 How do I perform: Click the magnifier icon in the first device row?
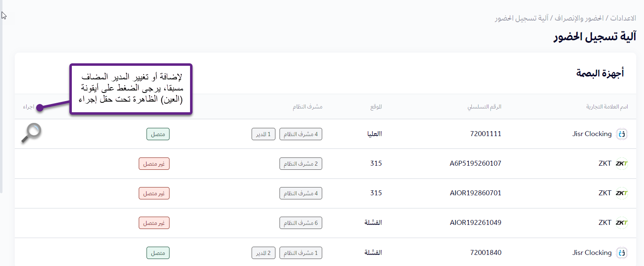click(31, 133)
